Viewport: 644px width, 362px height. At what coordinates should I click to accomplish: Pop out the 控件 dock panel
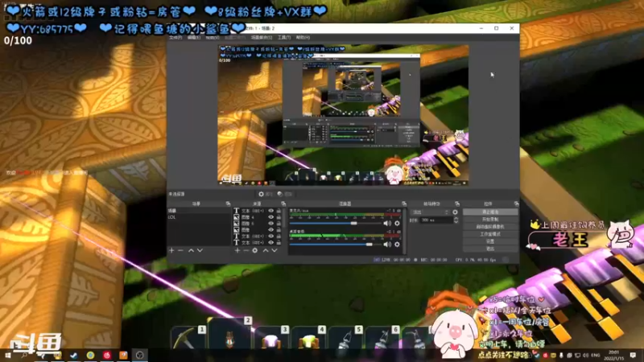516,204
